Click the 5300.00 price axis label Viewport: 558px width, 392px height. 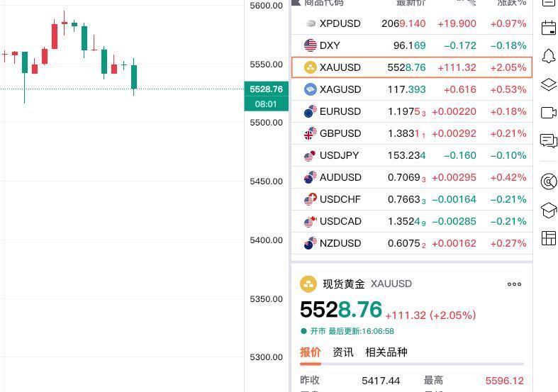(266, 357)
